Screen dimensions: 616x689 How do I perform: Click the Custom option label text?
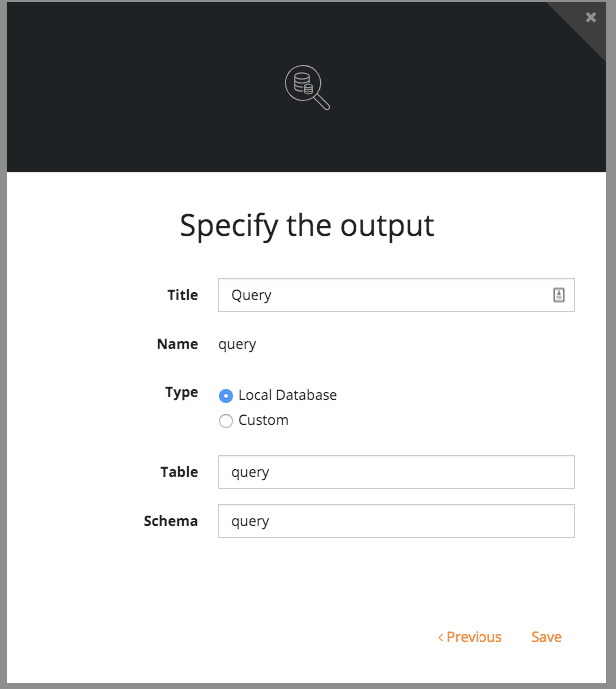[x=263, y=420]
